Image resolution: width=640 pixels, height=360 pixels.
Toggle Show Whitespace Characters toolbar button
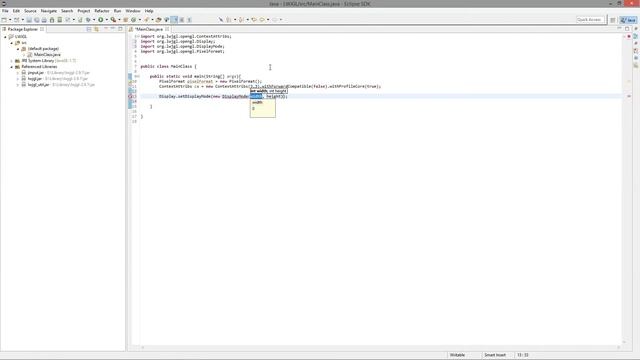(x=189, y=20)
